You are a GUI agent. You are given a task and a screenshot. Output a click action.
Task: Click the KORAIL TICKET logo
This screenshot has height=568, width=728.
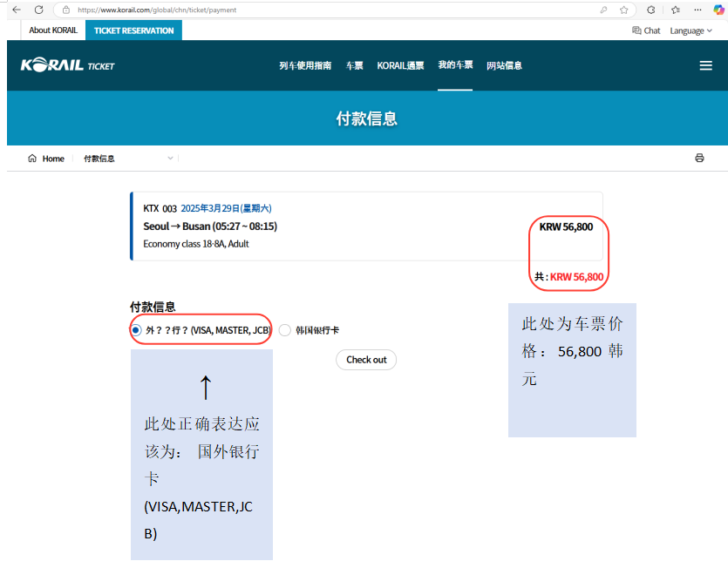(68, 65)
